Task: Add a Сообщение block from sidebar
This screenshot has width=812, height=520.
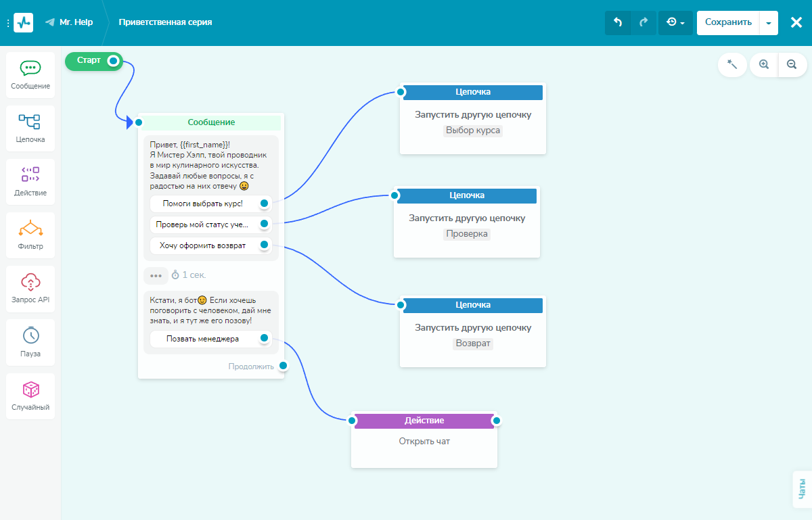Action: point(30,75)
